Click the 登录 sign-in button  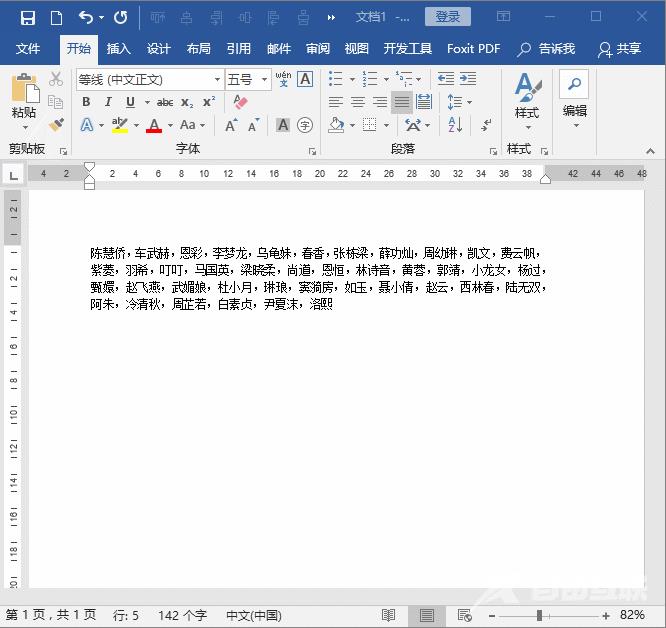click(448, 17)
